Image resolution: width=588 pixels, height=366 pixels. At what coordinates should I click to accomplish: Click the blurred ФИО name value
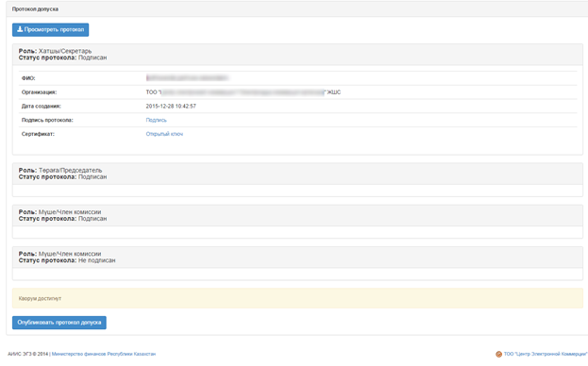[x=187, y=78]
